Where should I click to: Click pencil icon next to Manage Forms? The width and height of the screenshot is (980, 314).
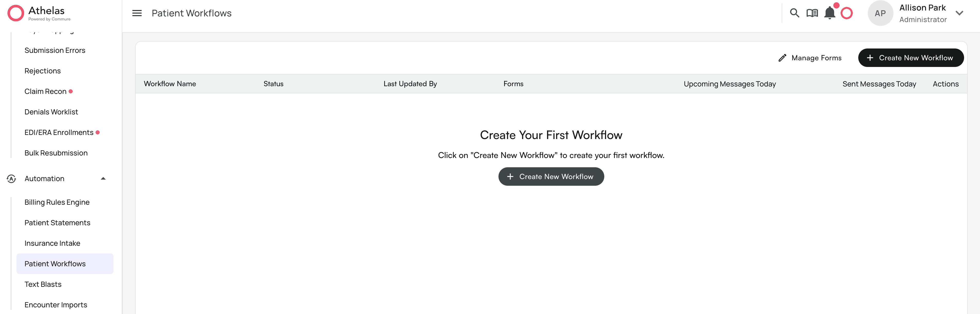click(x=782, y=58)
